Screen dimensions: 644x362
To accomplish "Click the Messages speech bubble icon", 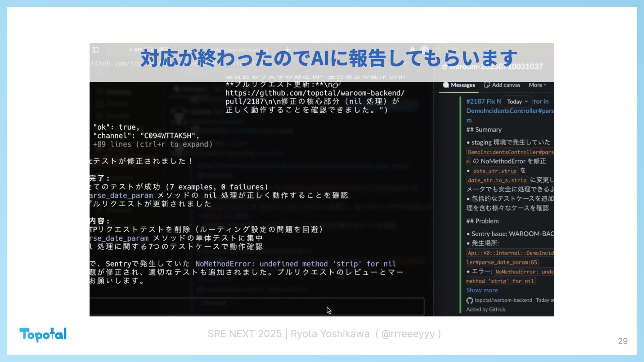I will click(446, 85).
